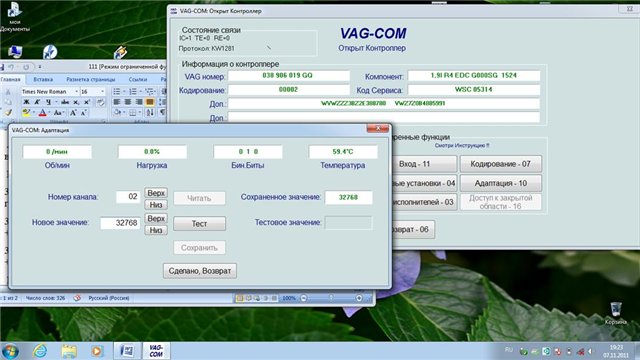Click borders icon in Word ribbon
This screenshot has width=640, height=360.
133,113
